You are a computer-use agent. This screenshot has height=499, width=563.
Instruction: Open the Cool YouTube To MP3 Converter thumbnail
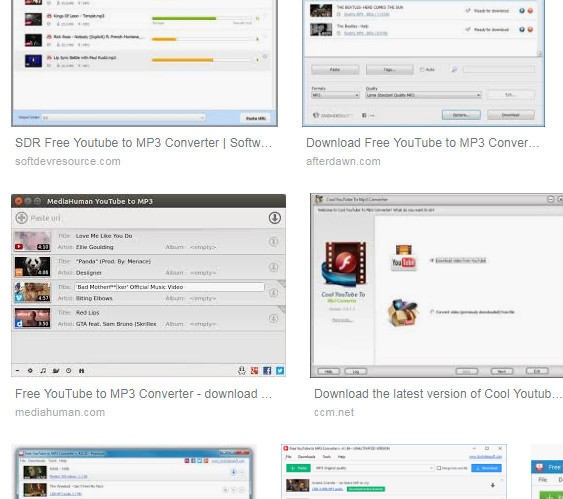(x=437, y=286)
